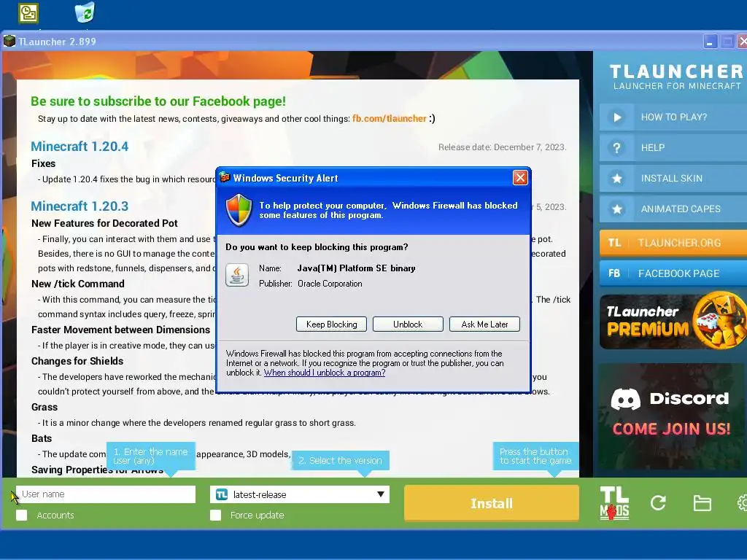Image resolution: width=747 pixels, height=560 pixels.
Task: Click the Keep Blocking button
Action: click(x=332, y=324)
